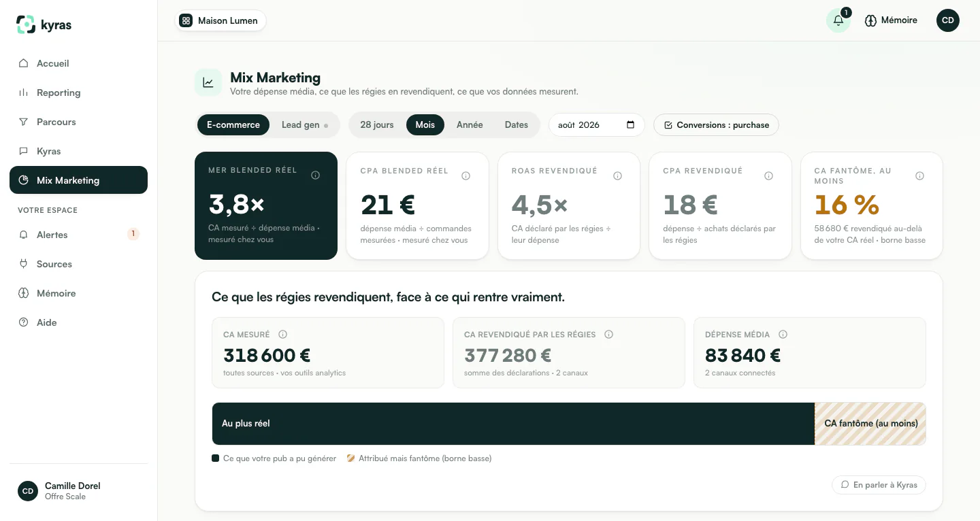Open Mémoire in sidebar
The image size is (980, 521).
78,293
